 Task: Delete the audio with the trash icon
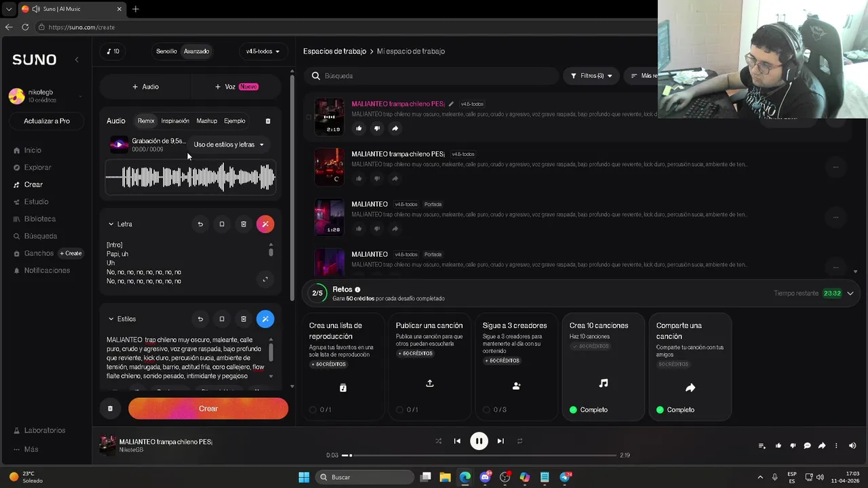pos(268,121)
